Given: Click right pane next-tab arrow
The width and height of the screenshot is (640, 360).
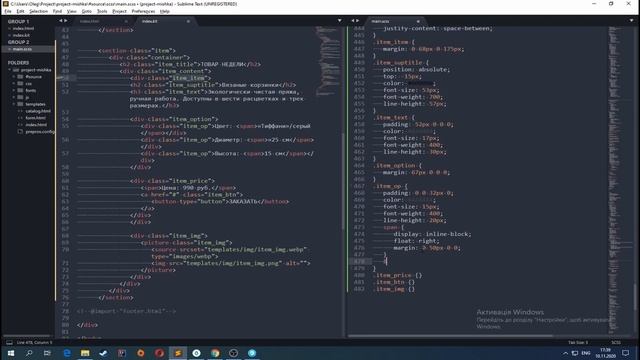Looking at the screenshot, I should click(x=358, y=21).
